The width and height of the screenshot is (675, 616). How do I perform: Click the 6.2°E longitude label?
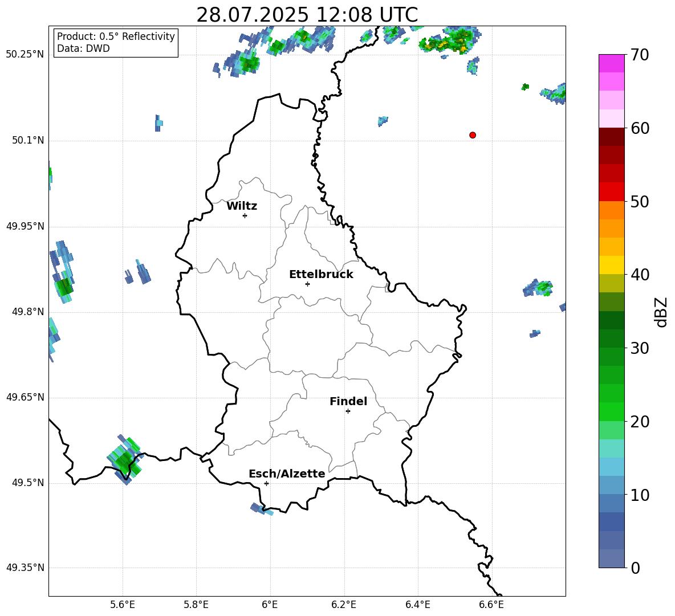click(x=344, y=605)
